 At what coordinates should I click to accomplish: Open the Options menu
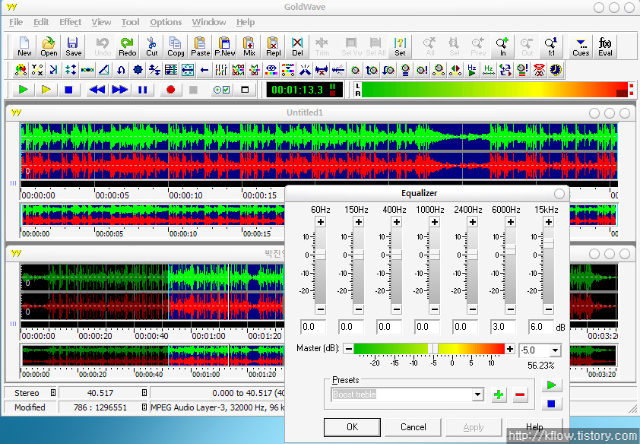(166, 22)
